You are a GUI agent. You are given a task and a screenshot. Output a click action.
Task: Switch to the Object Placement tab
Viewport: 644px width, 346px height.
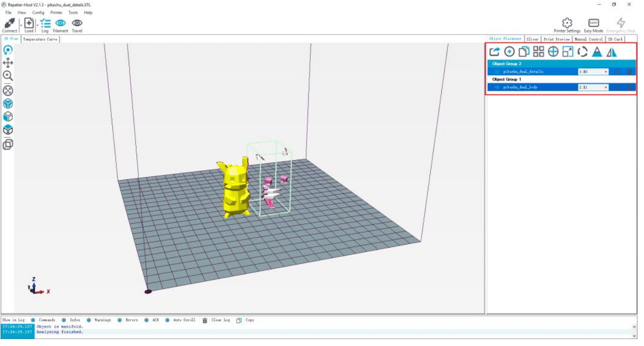pyautogui.click(x=505, y=39)
